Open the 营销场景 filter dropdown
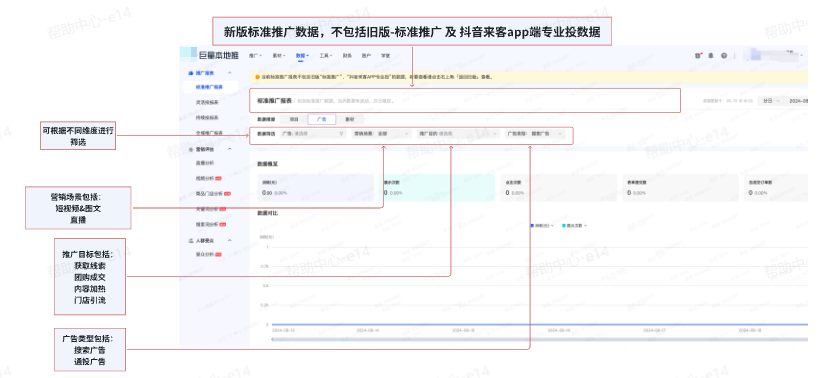The image size is (822, 378). pos(382,134)
